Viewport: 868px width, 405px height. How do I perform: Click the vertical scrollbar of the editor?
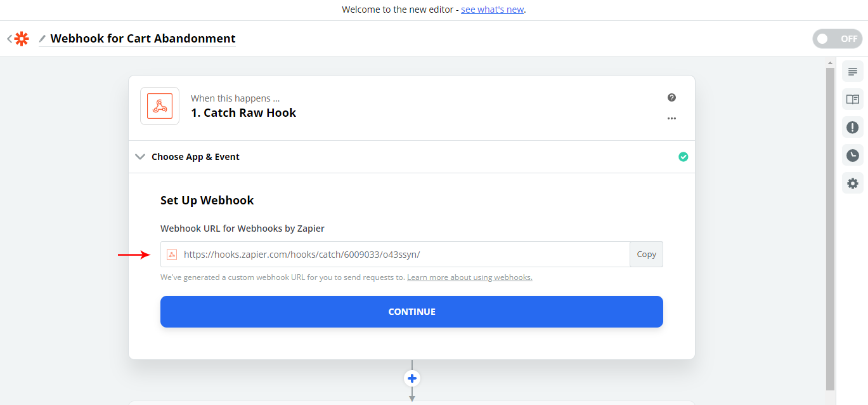tap(830, 229)
